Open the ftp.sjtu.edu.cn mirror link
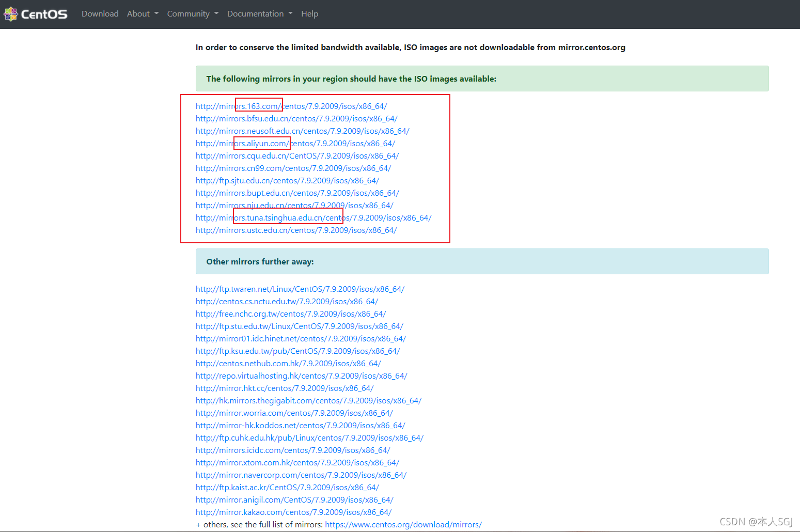The image size is (800, 532). 288,181
